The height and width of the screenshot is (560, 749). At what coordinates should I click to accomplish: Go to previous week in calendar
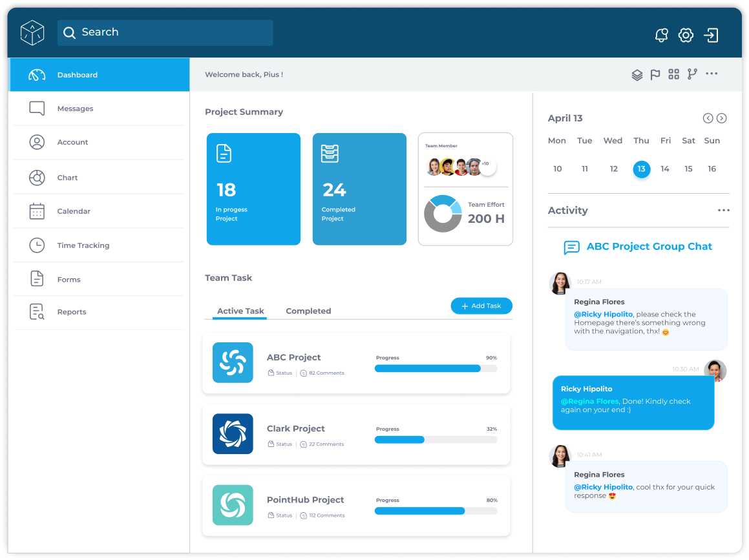(x=708, y=118)
